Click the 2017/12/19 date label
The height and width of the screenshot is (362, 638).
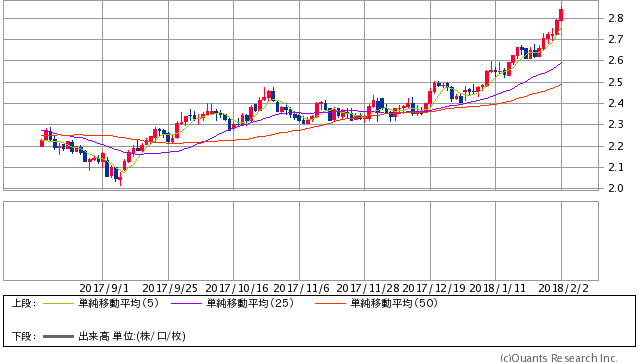[434, 288]
